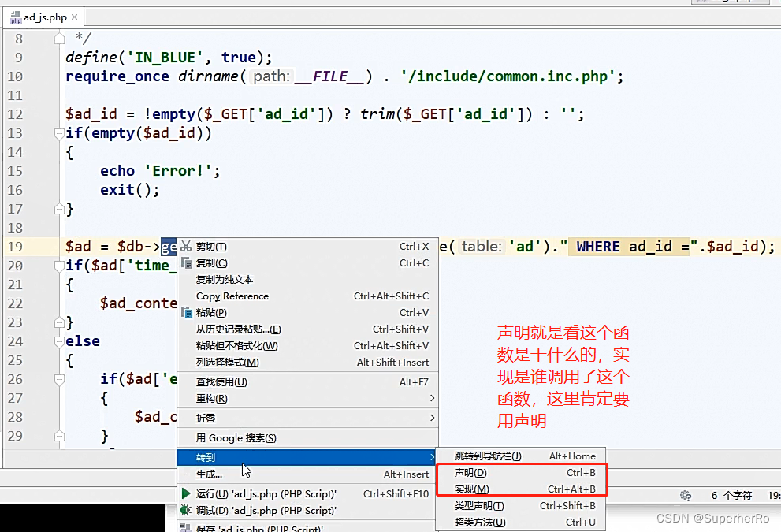
Task: Enable 列选择模式 column selection mode
Action: 229,363
